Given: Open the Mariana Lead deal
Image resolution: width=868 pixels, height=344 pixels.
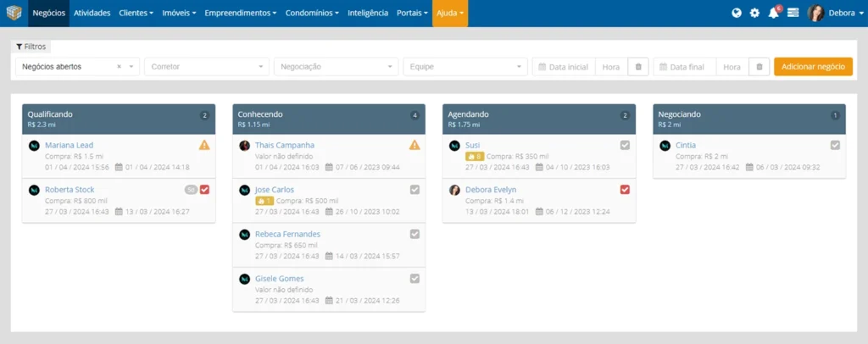Looking at the screenshot, I should pyautogui.click(x=70, y=146).
